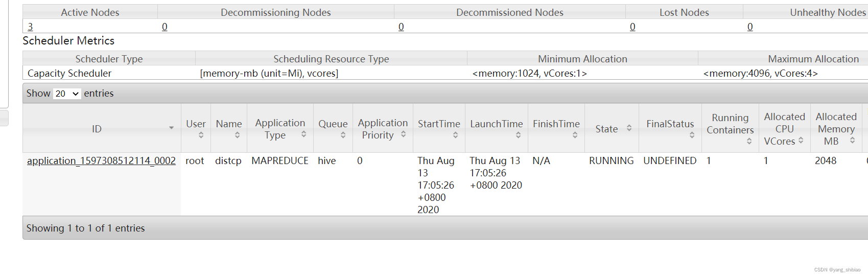Image resolution: width=868 pixels, height=277 pixels.
Task: Click sort arrows under Name header
Action: pos(237,135)
